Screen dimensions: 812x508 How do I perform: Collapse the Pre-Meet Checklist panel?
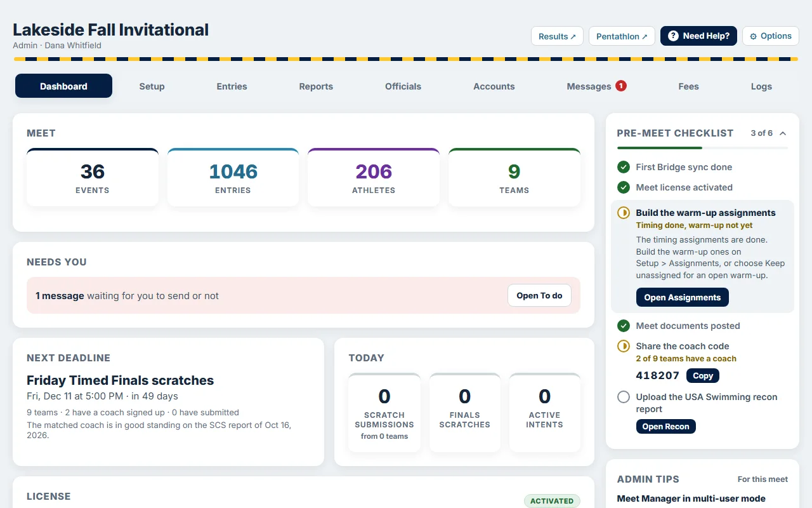click(x=783, y=133)
